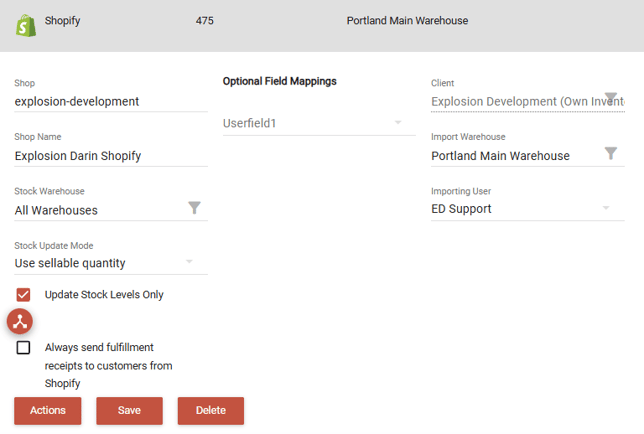Screen dimensions: 644x434
Task: Click the Save button
Action: pyautogui.click(x=129, y=410)
